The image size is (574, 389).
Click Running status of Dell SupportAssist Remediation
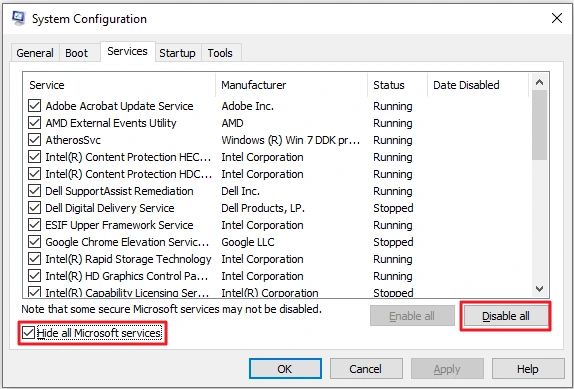(x=393, y=191)
